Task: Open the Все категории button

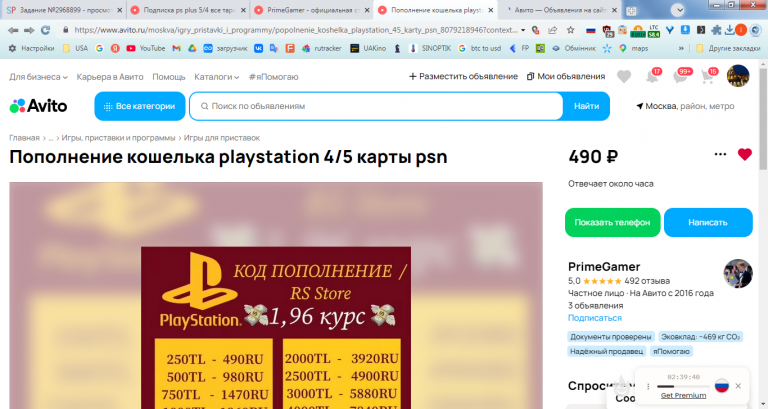Action: click(140, 106)
